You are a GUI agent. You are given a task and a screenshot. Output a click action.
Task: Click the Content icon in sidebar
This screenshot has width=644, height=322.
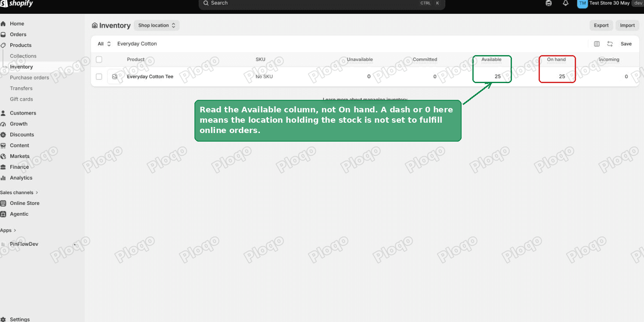3,146
